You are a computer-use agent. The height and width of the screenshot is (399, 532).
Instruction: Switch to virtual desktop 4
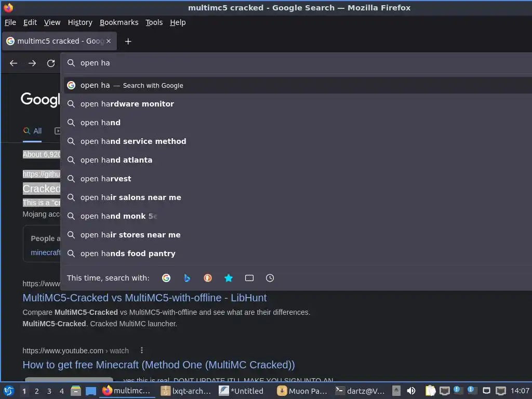(x=62, y=391)
